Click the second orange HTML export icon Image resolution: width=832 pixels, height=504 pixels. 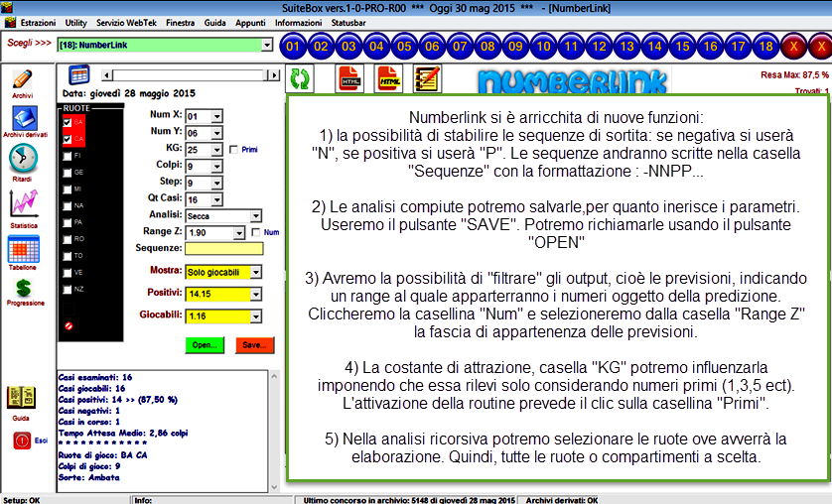pyautogui.click(x=388, y=78)
